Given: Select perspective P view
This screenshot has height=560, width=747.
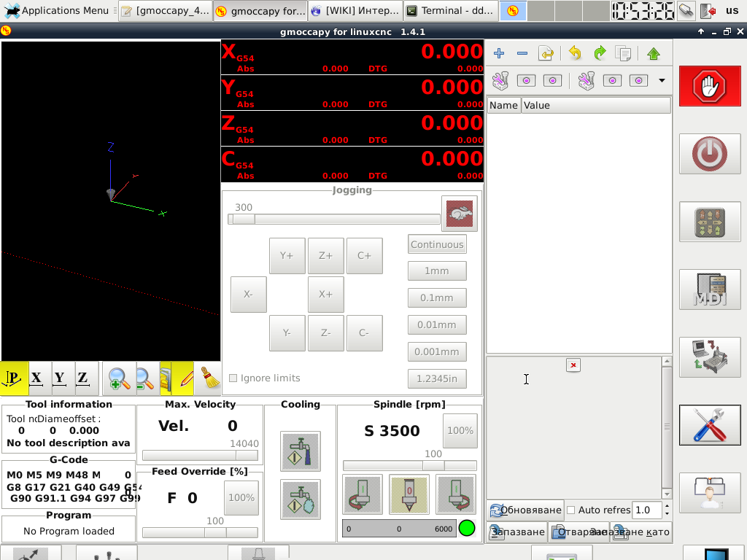Looking at the screenshot, I should [15, 378].
